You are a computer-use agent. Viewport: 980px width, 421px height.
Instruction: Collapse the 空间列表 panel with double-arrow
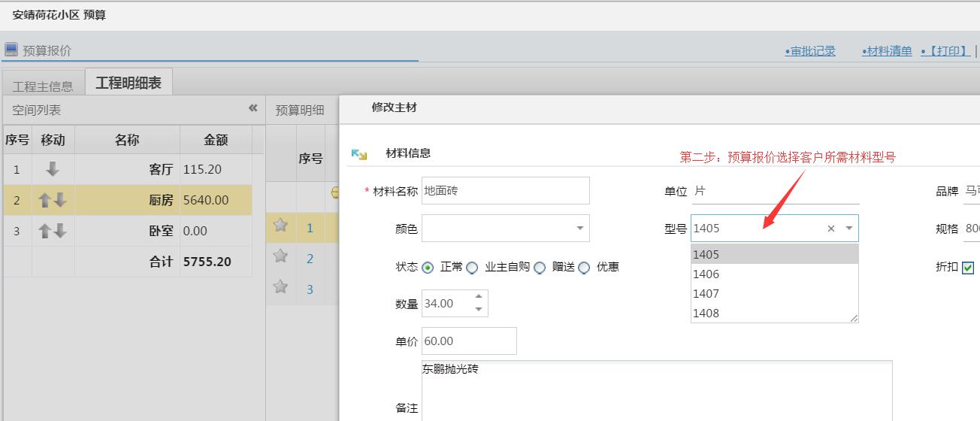(253, 108)
